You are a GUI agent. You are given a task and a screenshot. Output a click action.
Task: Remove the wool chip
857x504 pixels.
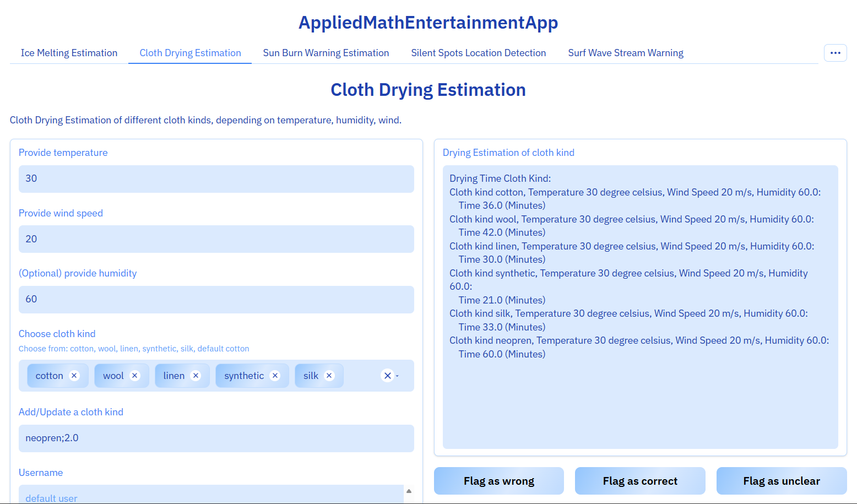click(x=135, y=375)
